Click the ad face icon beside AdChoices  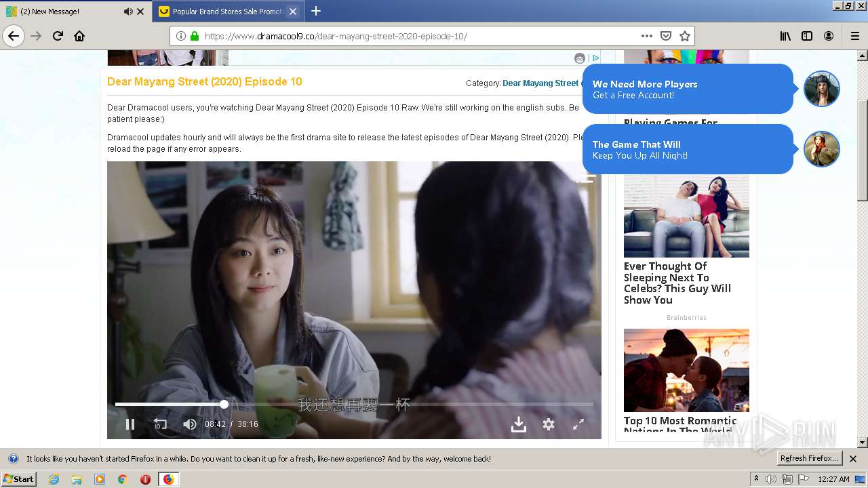point(580,58)
